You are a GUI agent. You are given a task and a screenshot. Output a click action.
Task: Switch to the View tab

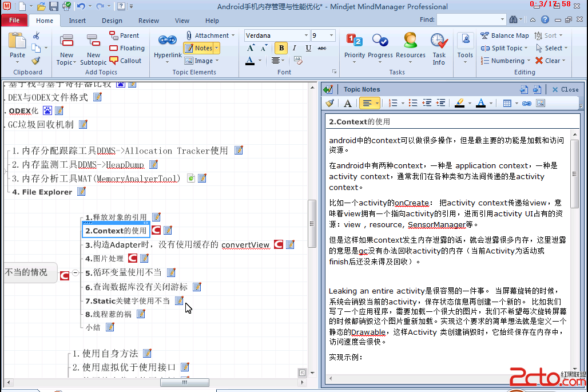pos(182,21)
